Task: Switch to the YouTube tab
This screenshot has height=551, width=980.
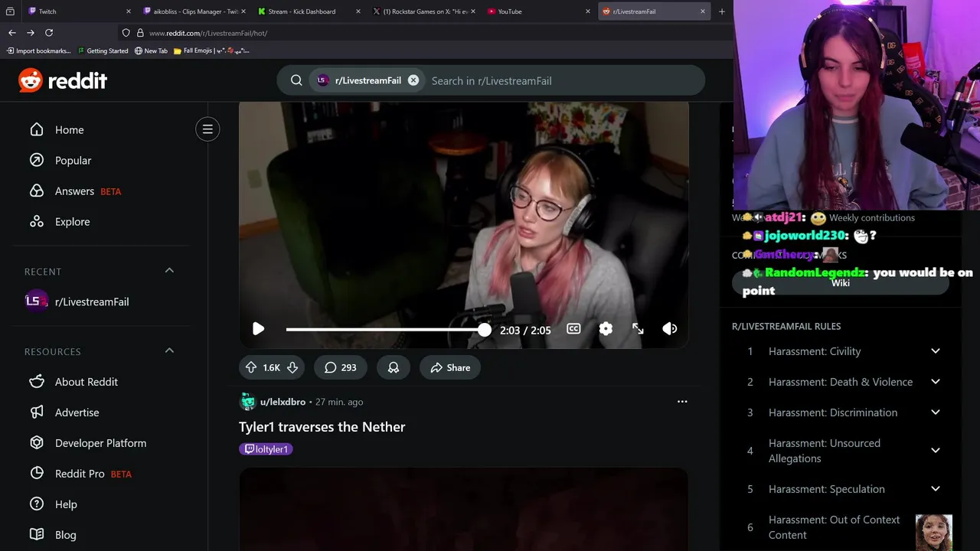Action: coord(537,11)
